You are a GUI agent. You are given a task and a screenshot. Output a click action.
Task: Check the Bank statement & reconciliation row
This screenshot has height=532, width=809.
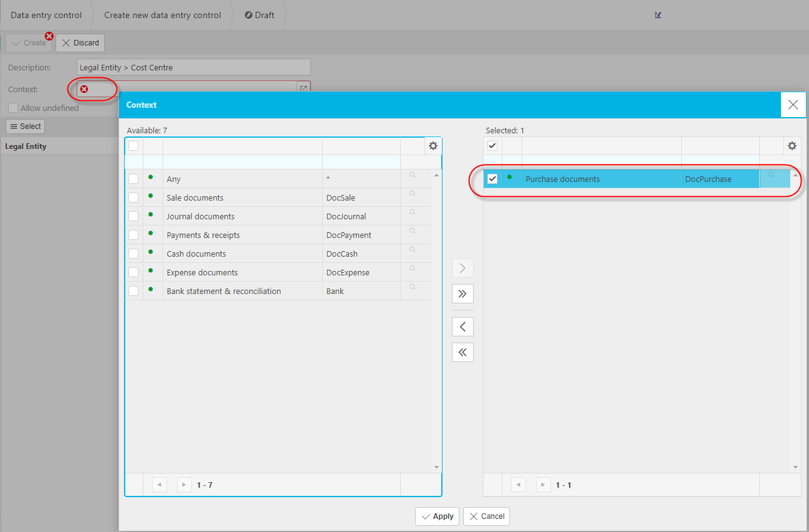133,291
